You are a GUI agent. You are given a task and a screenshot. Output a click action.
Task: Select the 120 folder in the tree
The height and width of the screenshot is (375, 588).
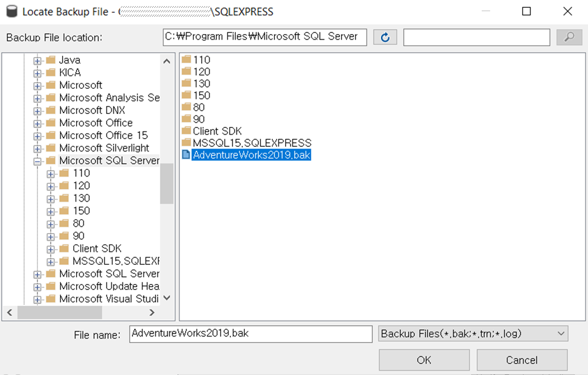click(x=82, y=186)
